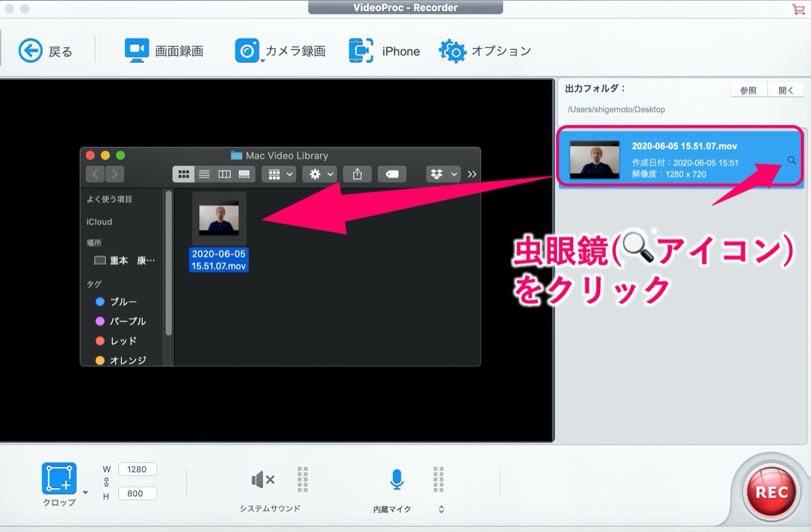
Task: Switch Finder to list view
Action: tap(204, 174)
